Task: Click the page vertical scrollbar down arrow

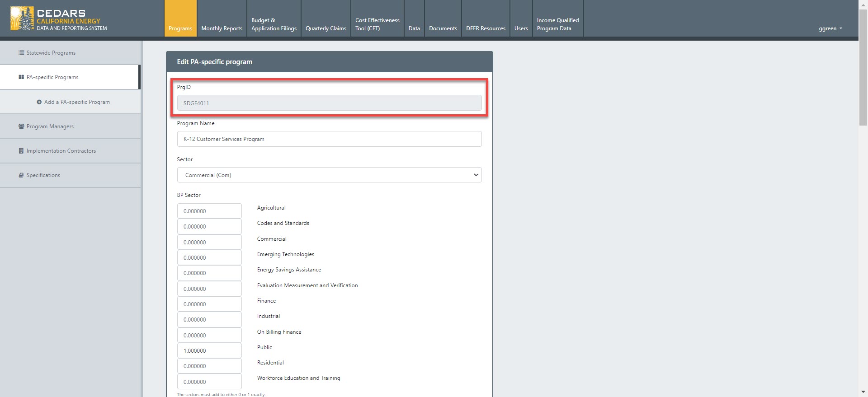Action: pyautogui.click(x=863, y=392)
